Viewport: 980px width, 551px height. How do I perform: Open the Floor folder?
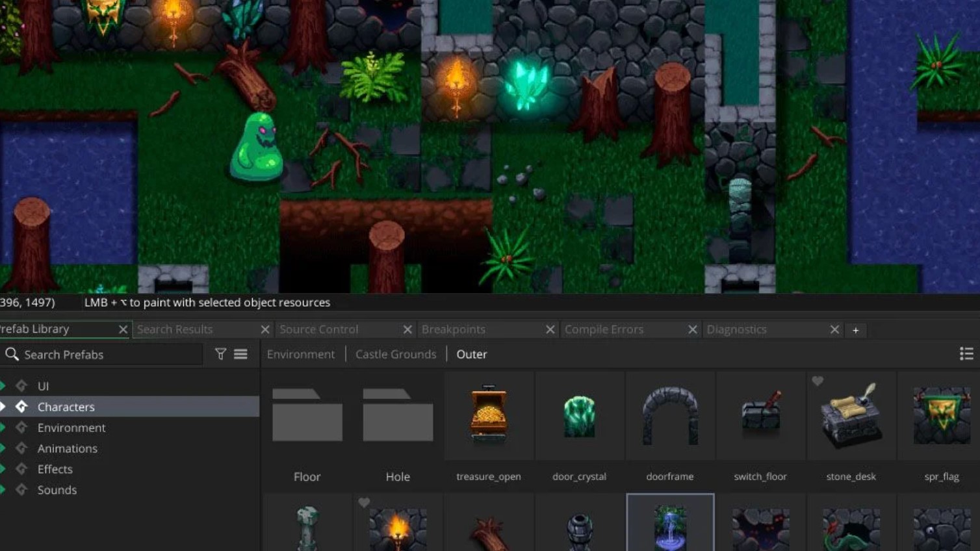307,415
